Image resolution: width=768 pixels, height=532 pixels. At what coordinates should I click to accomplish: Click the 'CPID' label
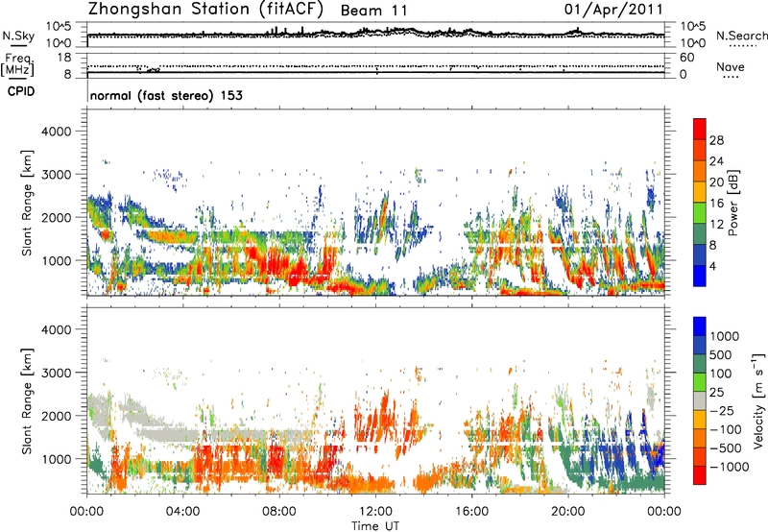point(21,91)
